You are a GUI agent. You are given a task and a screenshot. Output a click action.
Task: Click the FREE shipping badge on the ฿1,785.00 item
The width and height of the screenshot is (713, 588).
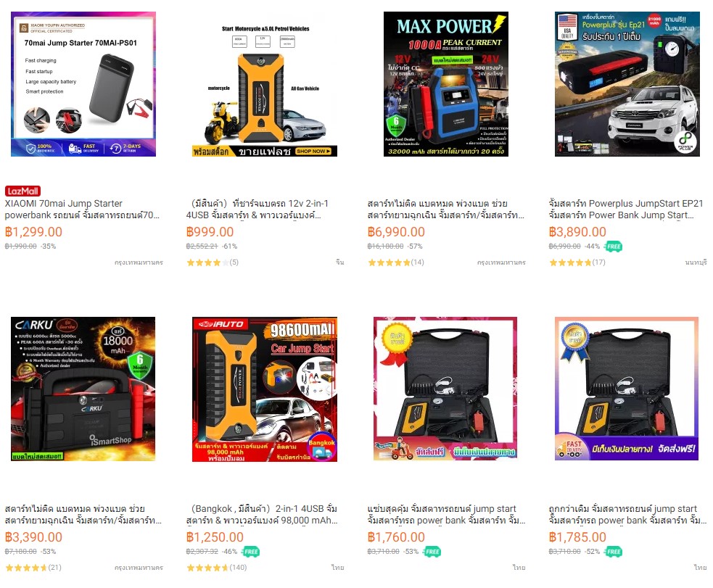(x=614, y=552)
